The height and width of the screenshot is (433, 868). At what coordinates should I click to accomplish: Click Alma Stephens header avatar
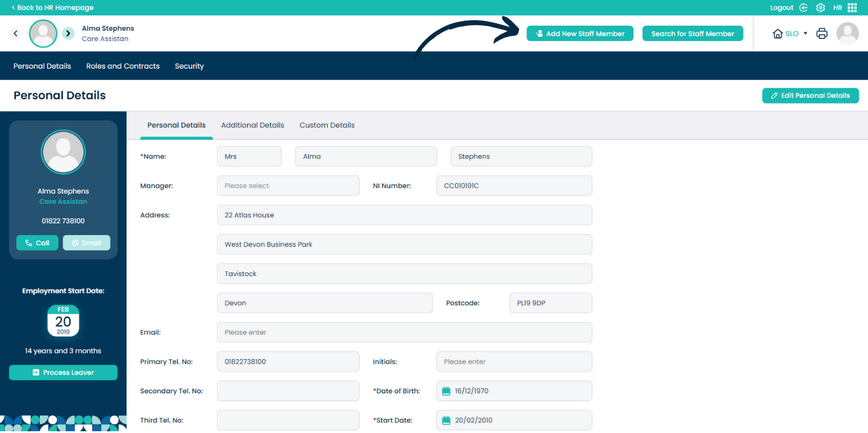pyautogui.click(x=43, y=33)
